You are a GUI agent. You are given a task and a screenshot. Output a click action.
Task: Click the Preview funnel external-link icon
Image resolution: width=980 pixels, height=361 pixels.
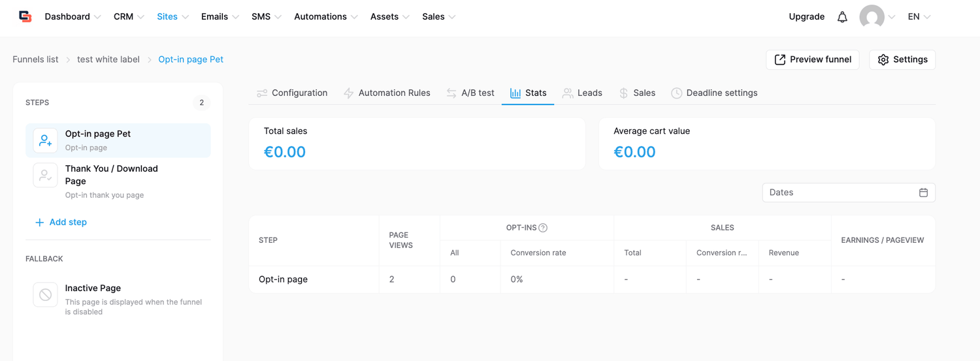click(780, 59)
